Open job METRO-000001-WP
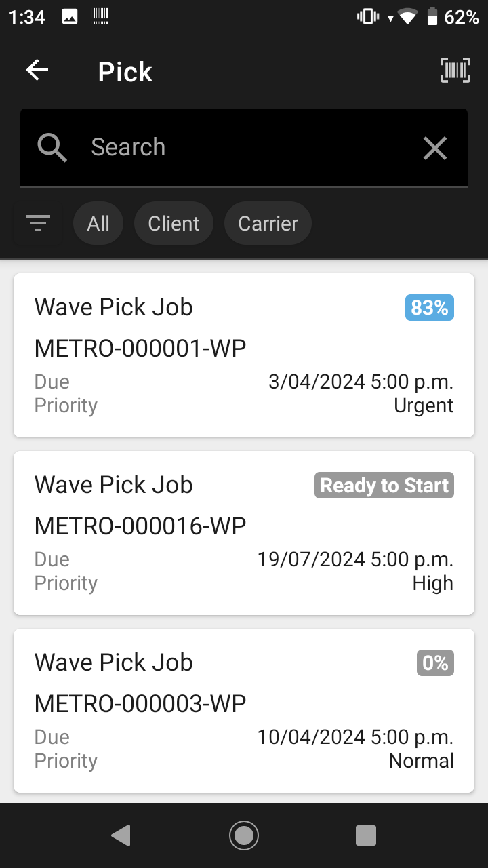488x868 pixels. [244, 355]
